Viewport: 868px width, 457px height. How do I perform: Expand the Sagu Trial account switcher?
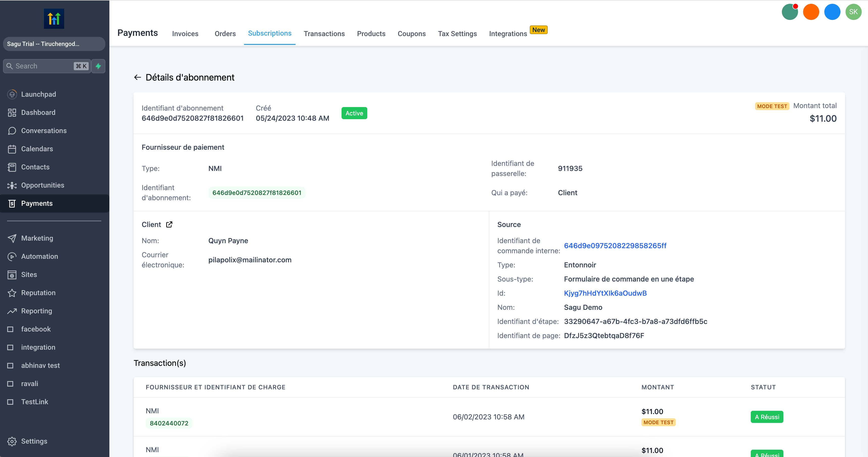(x=54, y=44)
